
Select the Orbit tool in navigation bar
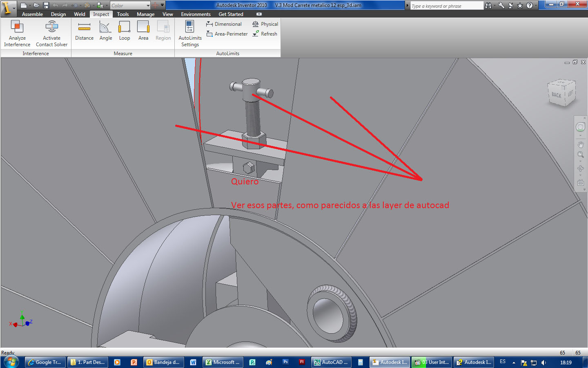point(580,168)
